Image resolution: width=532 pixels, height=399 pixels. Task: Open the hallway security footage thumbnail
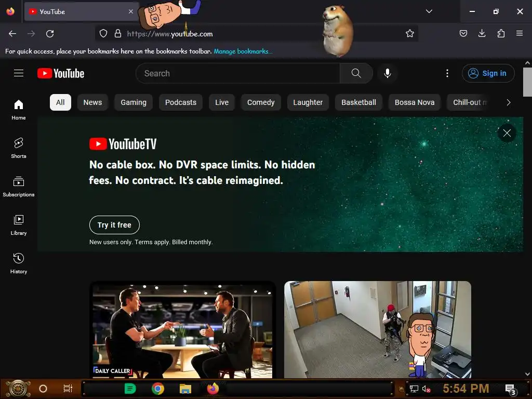click(378, 330)
